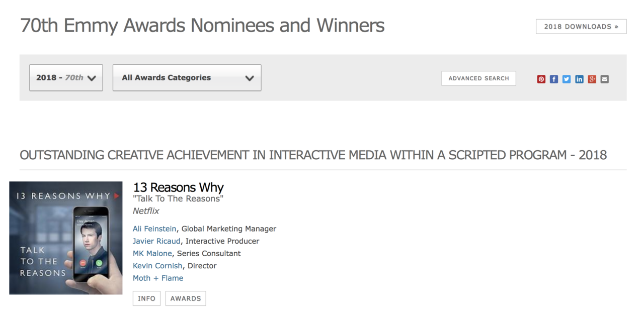Open Kevin Cornish's profile link

tap(157, 266)
